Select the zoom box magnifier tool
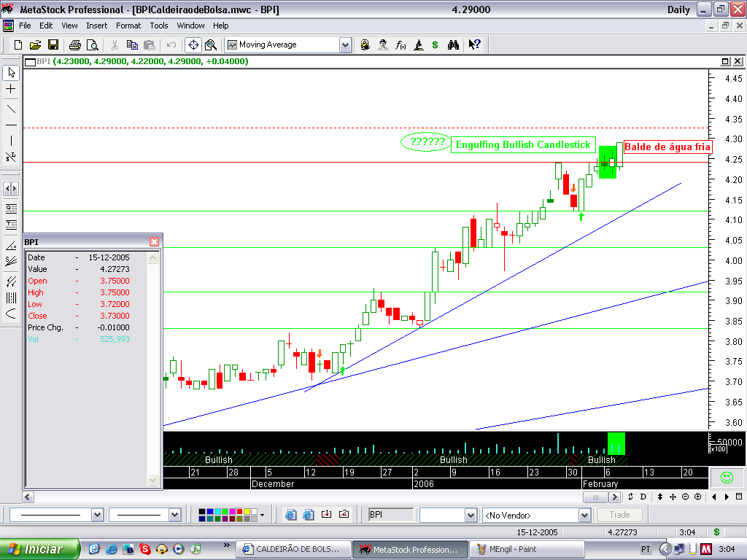747x560 pixels. (211, 44)
